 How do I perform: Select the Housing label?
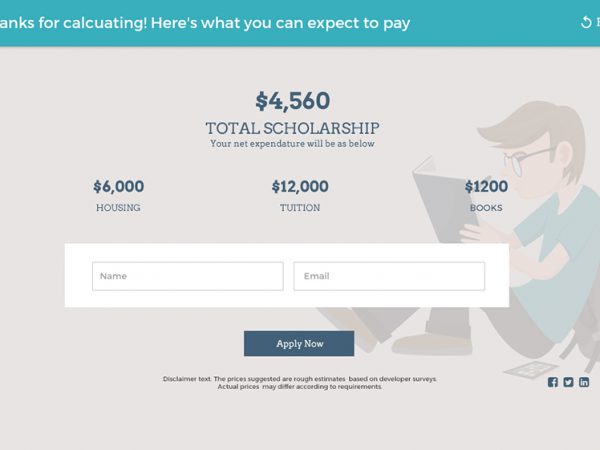[118, 208]
